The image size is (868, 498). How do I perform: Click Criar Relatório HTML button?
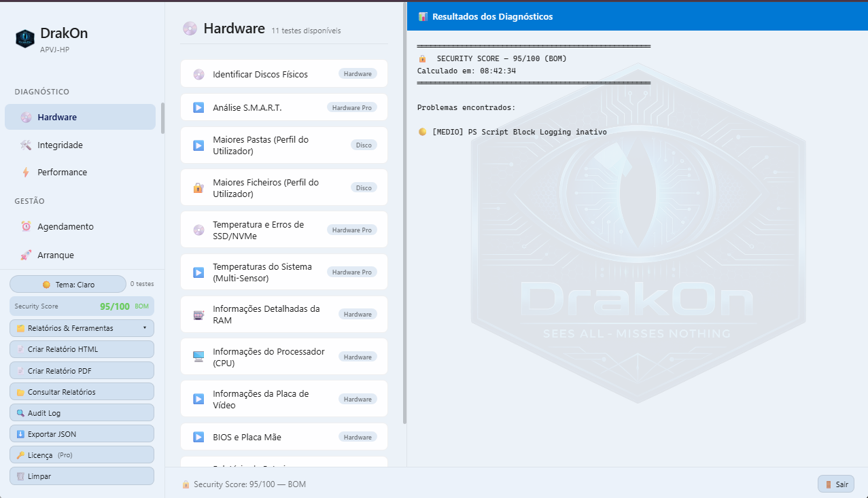82,349
